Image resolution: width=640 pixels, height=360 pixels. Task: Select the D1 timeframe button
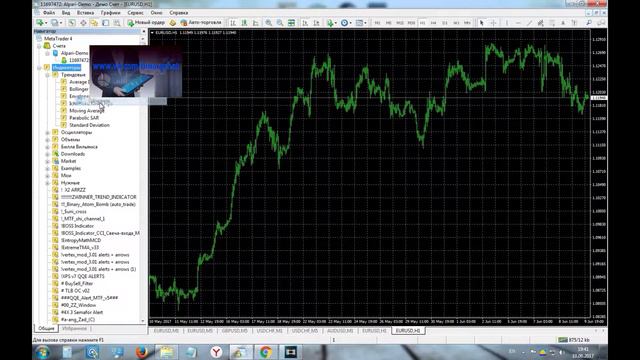(445, 23)
